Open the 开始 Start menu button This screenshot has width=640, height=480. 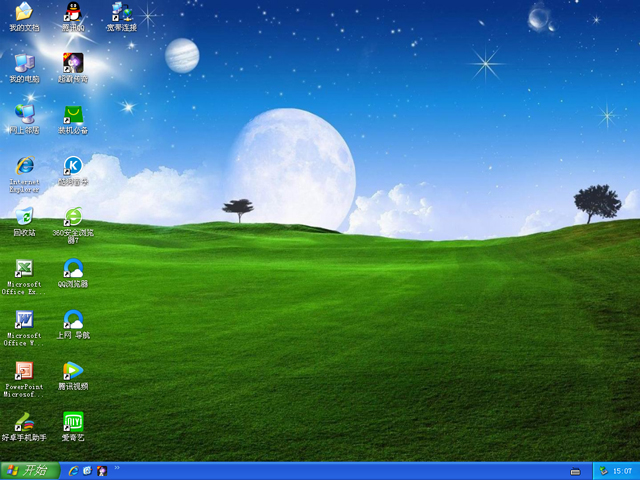(27, 470)
